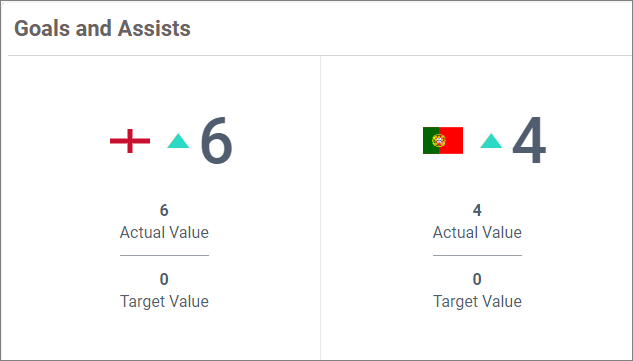This screenshot has width=633, height=361.
Task: Click the large number 4 KPI value
Action: (x=529, y=141)
